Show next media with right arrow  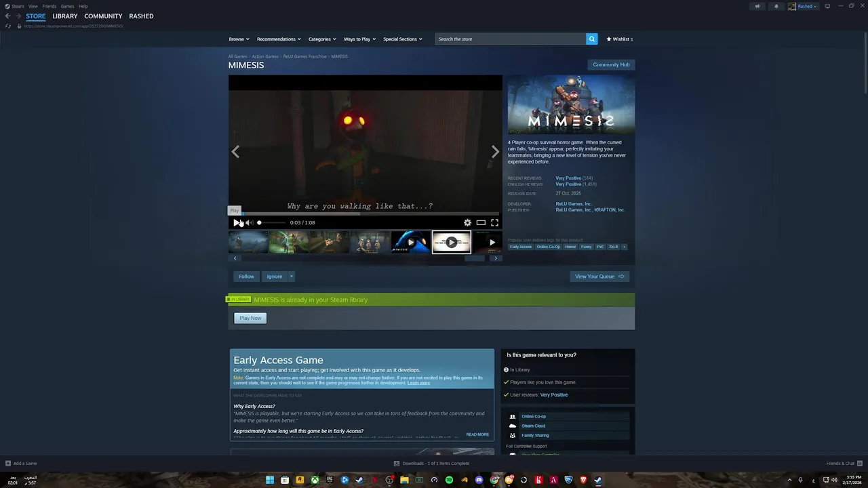tap(495, 152)
